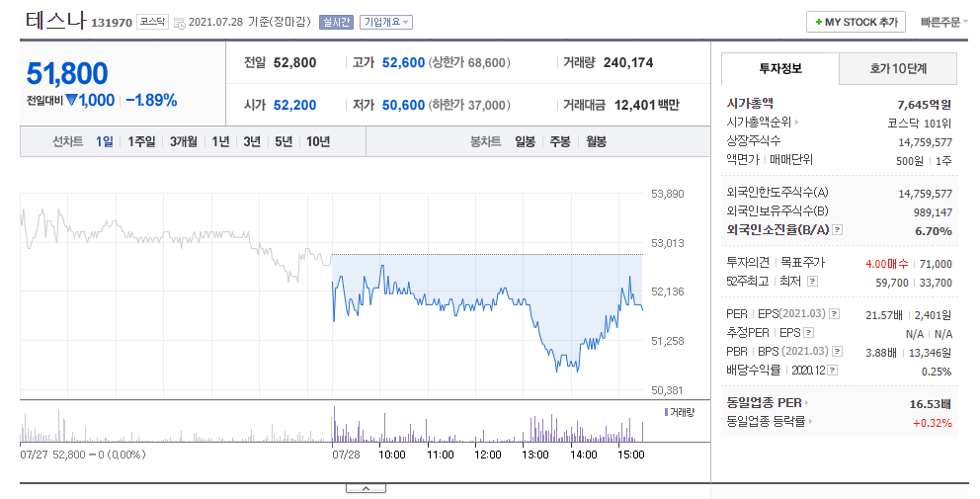Click arrow icon next to 동일업종 등락률
The width and height of the screenshot is (980, 499).
click(811, 422)
